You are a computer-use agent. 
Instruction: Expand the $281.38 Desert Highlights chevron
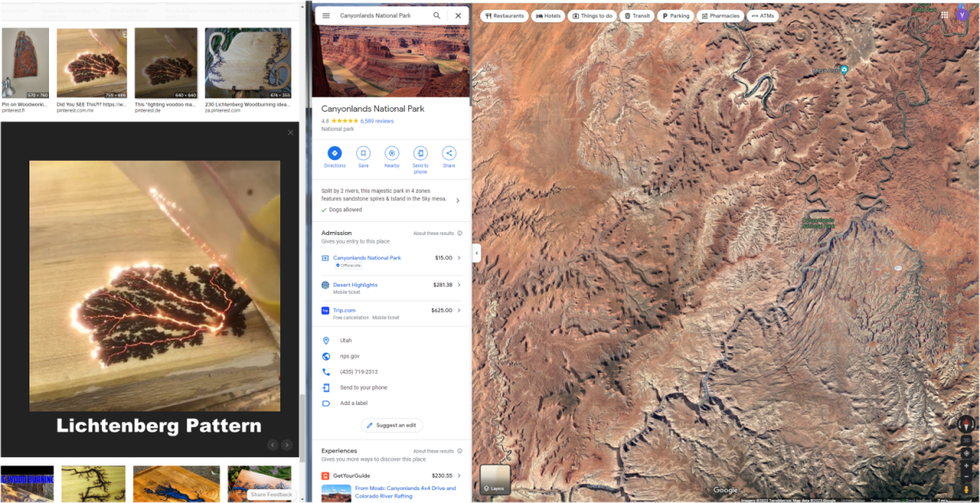459,285
